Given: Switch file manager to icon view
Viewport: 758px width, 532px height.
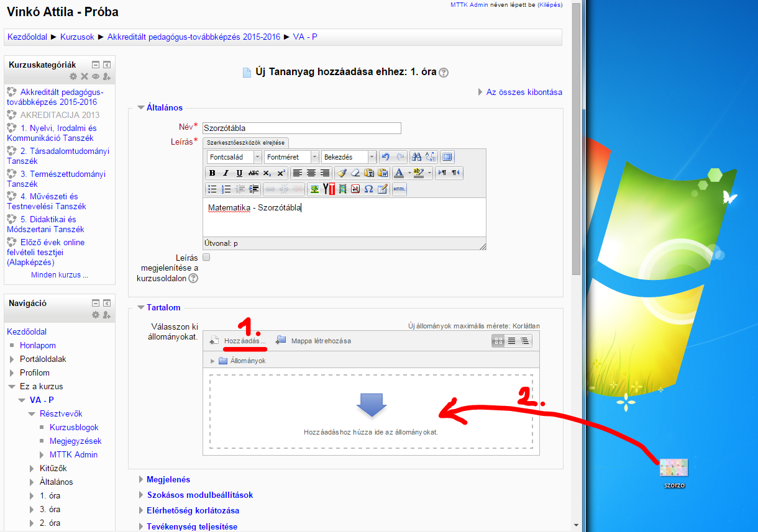Looking at the screenshot, I should coord(498,341).
